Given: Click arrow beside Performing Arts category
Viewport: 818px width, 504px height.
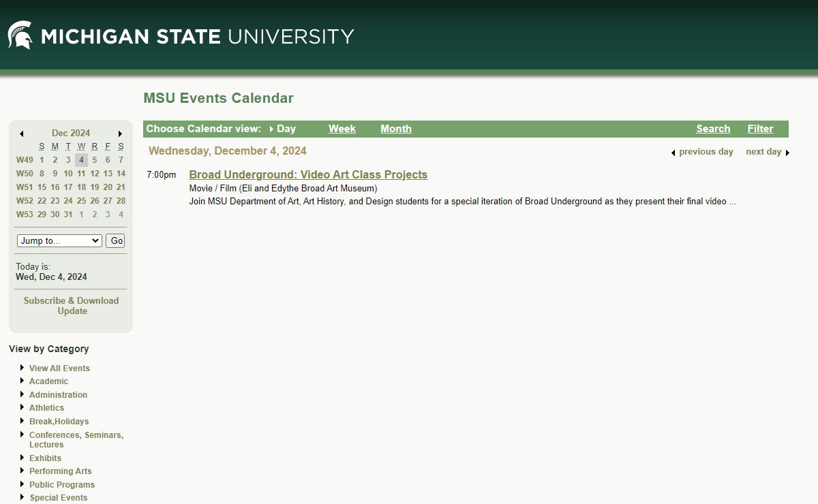Looking at the screenshot, I should [22, 471].
